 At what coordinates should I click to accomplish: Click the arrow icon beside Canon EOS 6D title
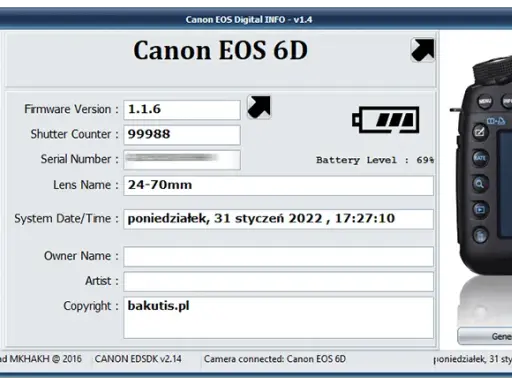423,50
